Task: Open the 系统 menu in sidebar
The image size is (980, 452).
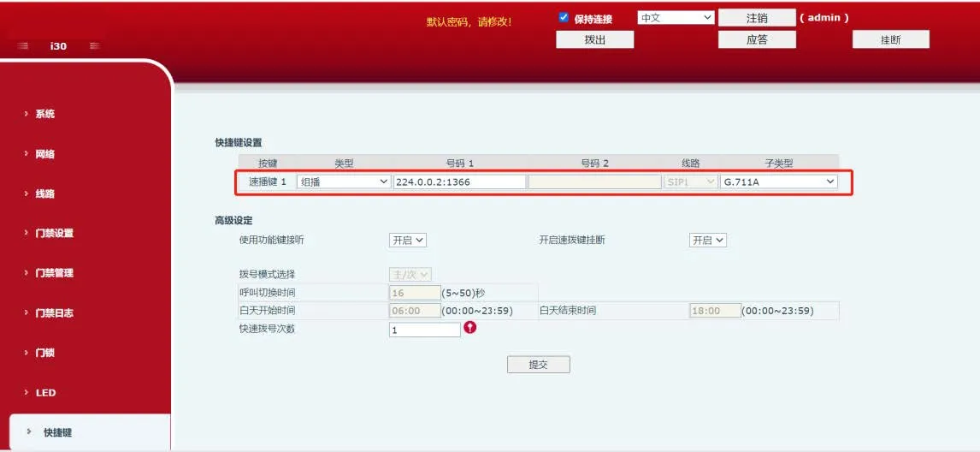Action: click(45, 114)
